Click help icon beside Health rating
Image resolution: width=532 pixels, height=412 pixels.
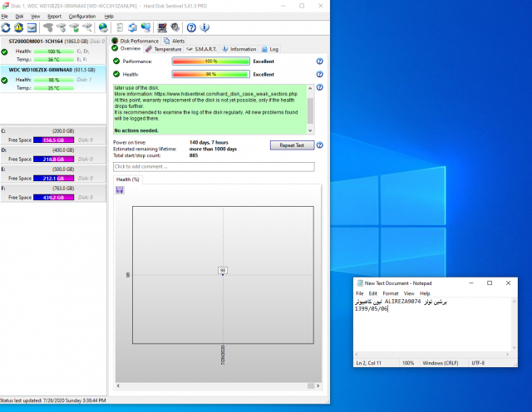(319, 74)
